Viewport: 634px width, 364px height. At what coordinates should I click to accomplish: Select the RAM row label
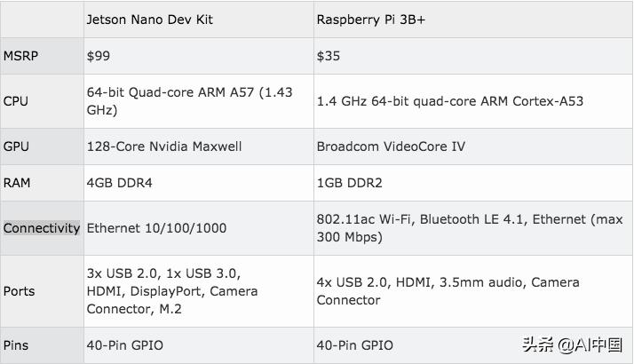pos(18,185)
